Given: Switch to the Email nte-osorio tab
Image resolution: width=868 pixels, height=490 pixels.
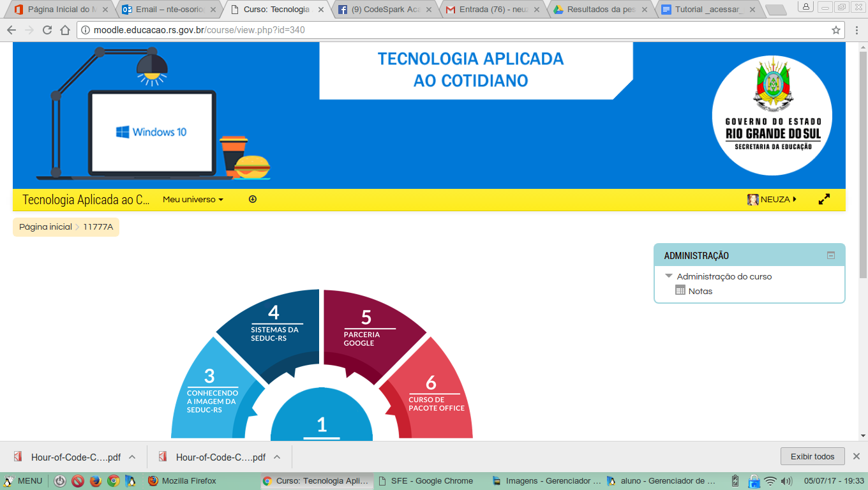Looking at the screenshot, I should [x=169, y=10].
